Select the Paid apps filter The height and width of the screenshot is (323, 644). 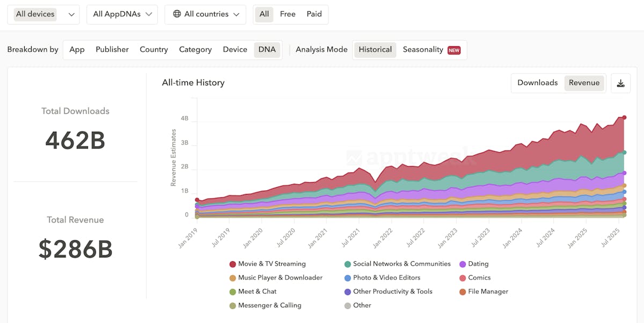(314, 14)
